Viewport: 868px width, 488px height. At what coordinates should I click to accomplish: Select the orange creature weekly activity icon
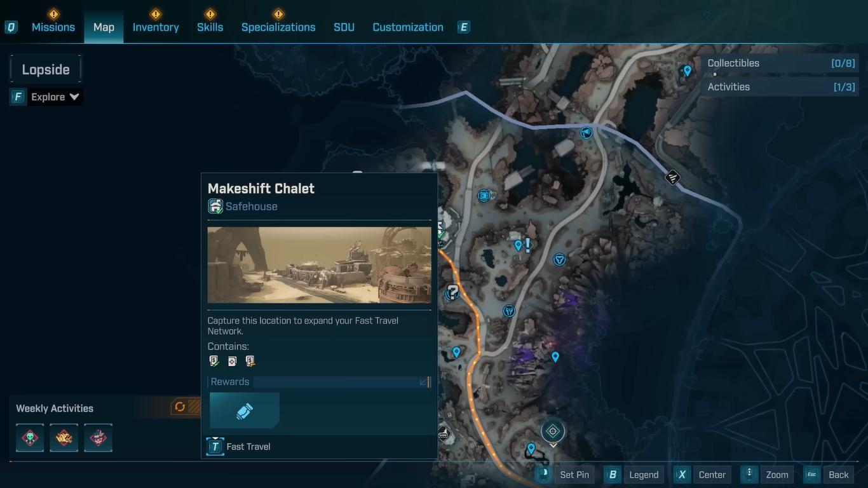[64, 438]
